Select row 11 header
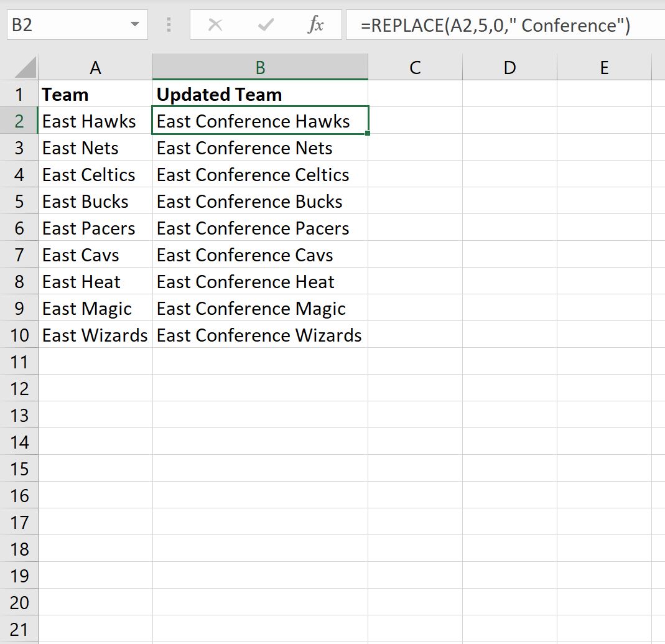 pyautogui.click(x=19, y=362)
